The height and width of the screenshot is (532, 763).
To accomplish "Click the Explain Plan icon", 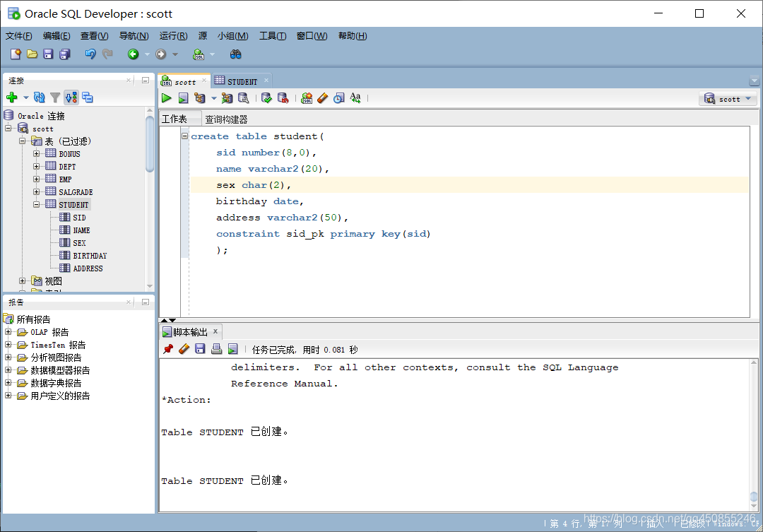I will 199,98.
